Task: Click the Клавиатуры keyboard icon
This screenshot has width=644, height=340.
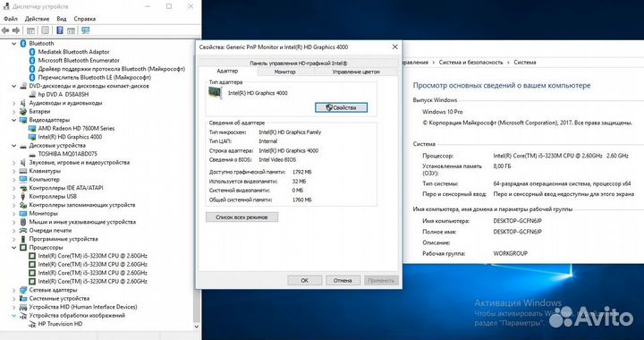Action: tap(23, 171)
